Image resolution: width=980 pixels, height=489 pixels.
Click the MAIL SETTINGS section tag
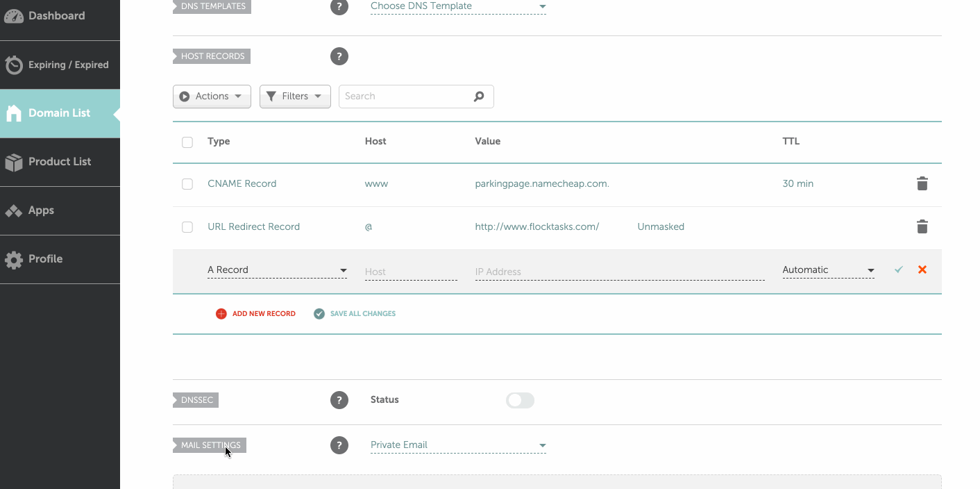click(210, 445)
